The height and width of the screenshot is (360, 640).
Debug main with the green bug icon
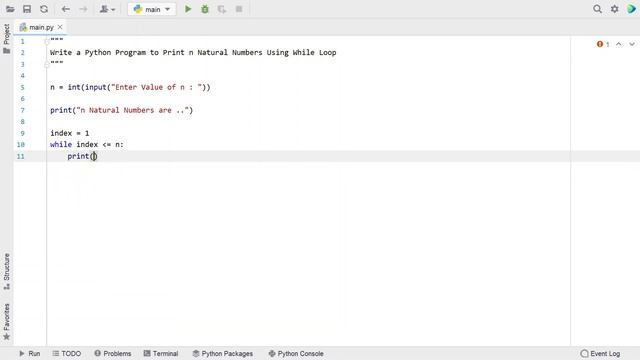(x=205, y=9)
